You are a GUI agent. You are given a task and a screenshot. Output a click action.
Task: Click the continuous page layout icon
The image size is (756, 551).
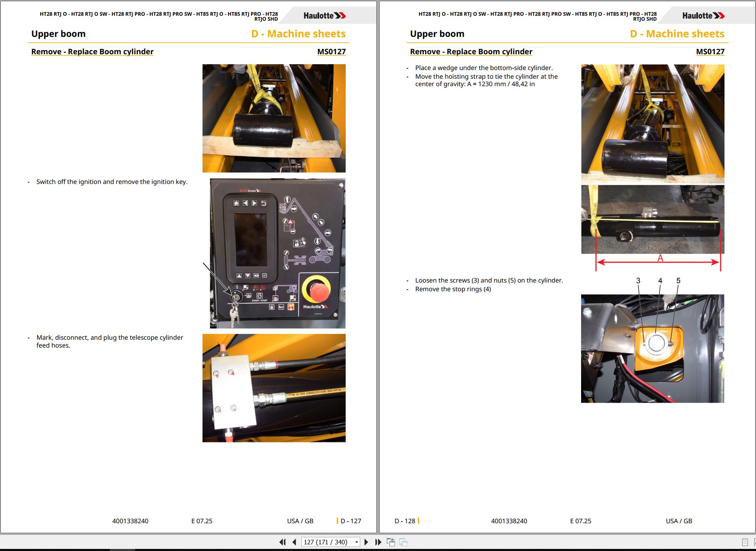click(x=754, y=542)
